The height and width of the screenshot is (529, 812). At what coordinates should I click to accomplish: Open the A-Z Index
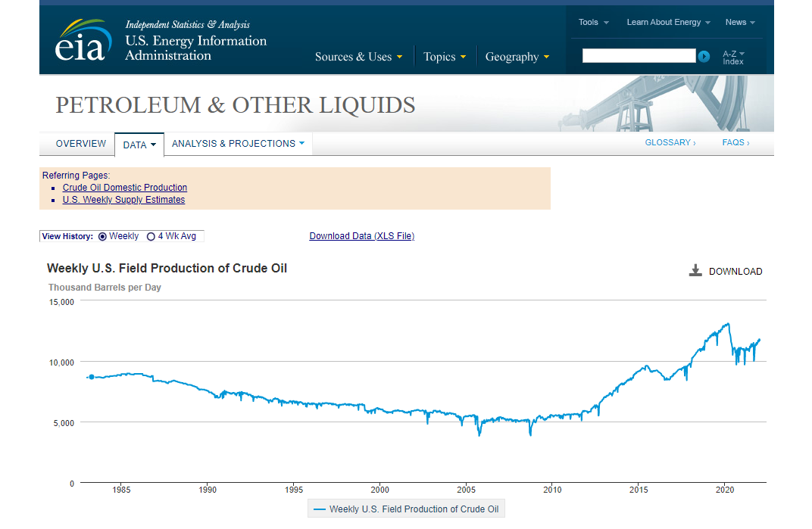(733, 58)
